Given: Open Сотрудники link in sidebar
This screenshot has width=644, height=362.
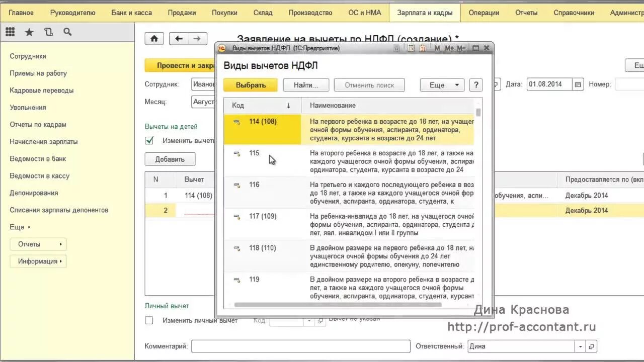Looking at the screenshot, I should 28,56.
